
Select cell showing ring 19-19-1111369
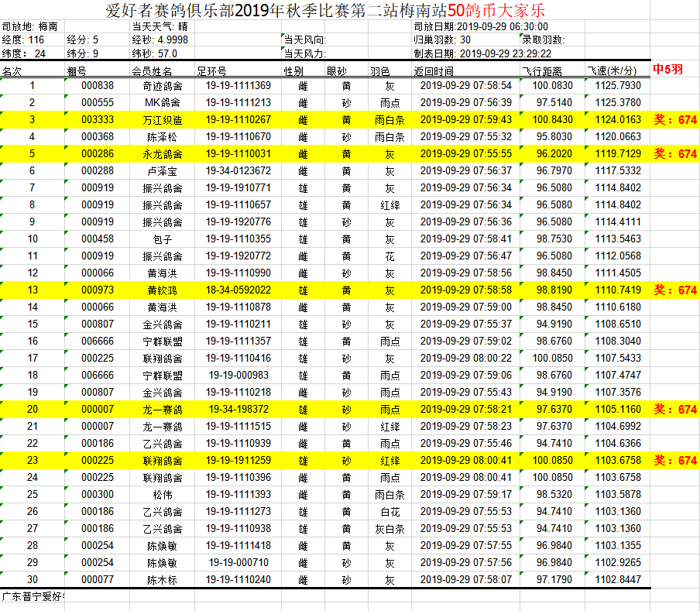point(238,86)
